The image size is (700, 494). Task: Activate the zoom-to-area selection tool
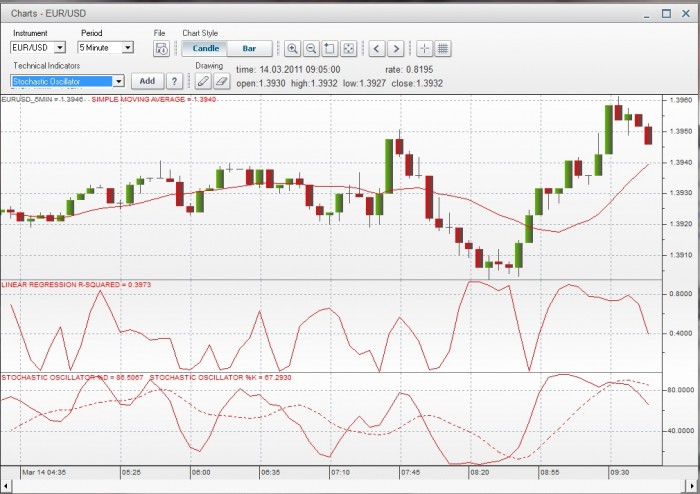tap(330, 48)
